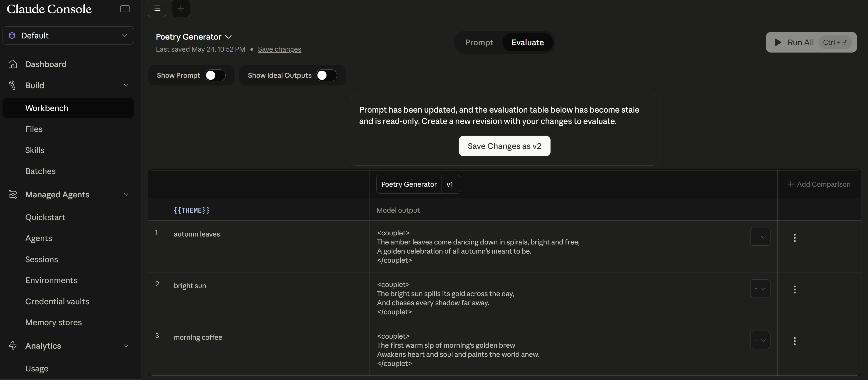Image resolution: width=868 pixels, height=380 pixels.
Task: Open row 3 morning coffee options menu
Action: [x=795, y=341]
